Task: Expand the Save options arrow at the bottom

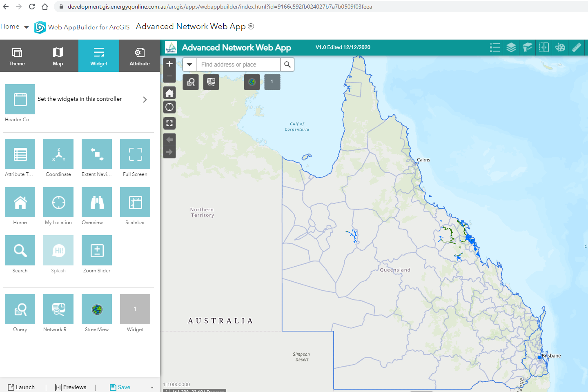Action: (x=152, y=387)
